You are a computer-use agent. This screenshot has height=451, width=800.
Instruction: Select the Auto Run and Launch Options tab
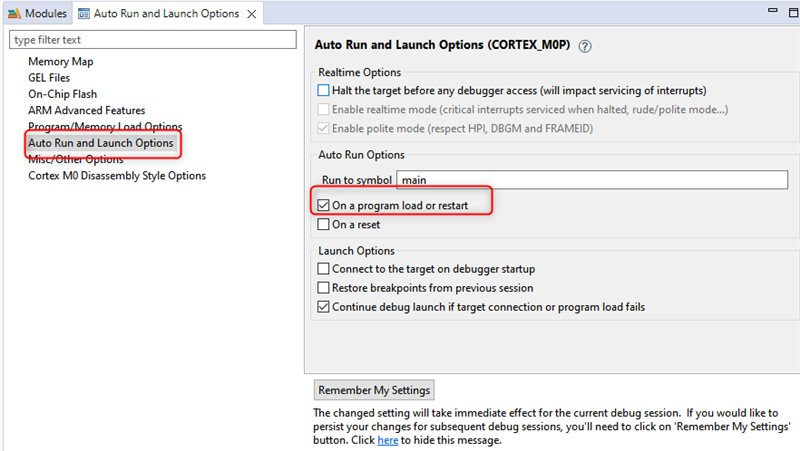coord(166,14)
